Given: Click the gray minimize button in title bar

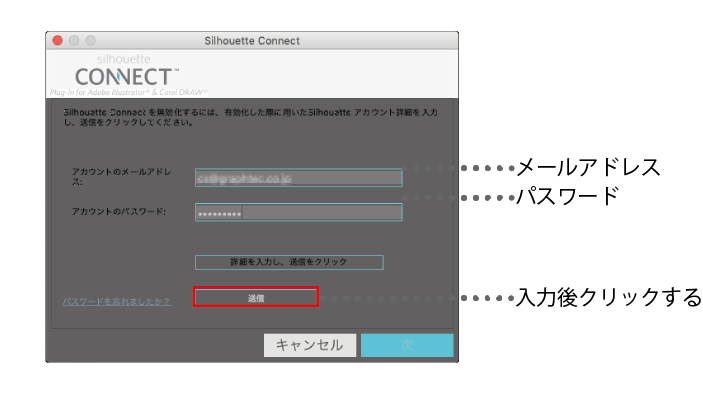Looking at the screenshot, I should click(x=74, y=40).
